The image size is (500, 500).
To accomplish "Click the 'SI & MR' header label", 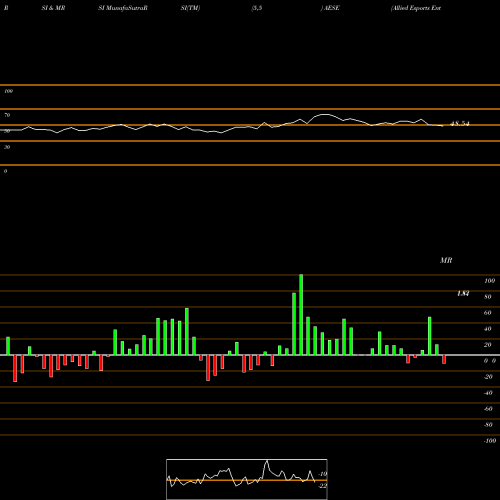I will [53, 8].
